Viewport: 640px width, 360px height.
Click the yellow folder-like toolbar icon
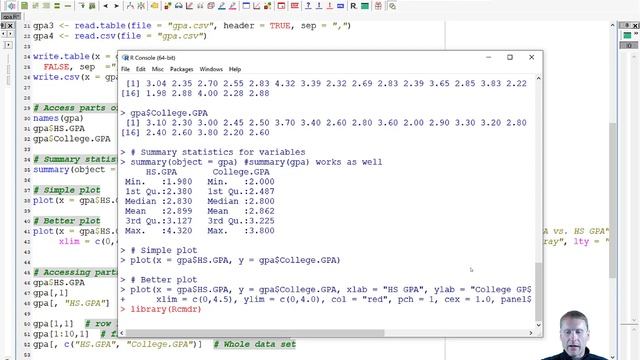[155, 6]
